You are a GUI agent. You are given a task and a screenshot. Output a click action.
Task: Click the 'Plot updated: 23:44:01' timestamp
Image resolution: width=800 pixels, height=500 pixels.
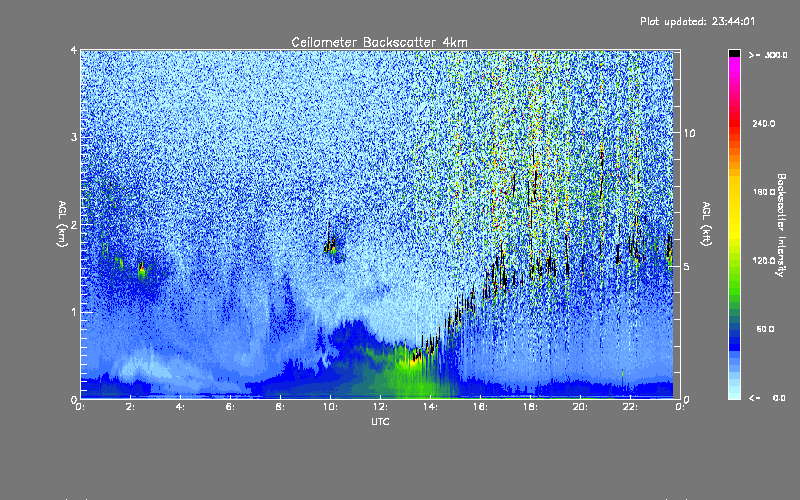697,21
